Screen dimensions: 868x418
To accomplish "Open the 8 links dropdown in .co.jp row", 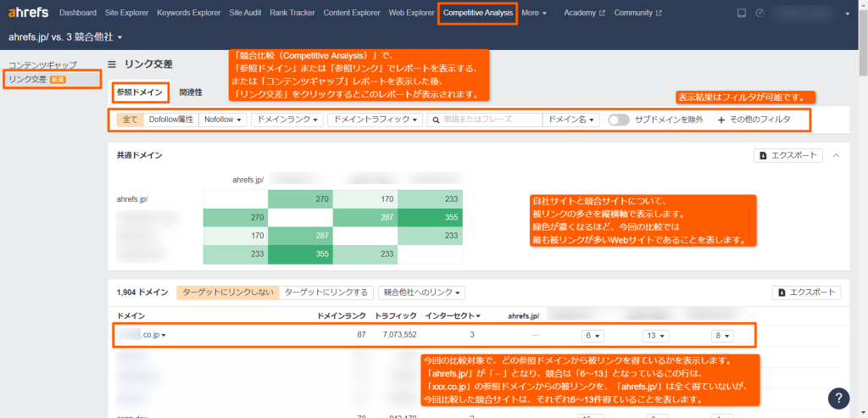I will click(x=723, y=336).
